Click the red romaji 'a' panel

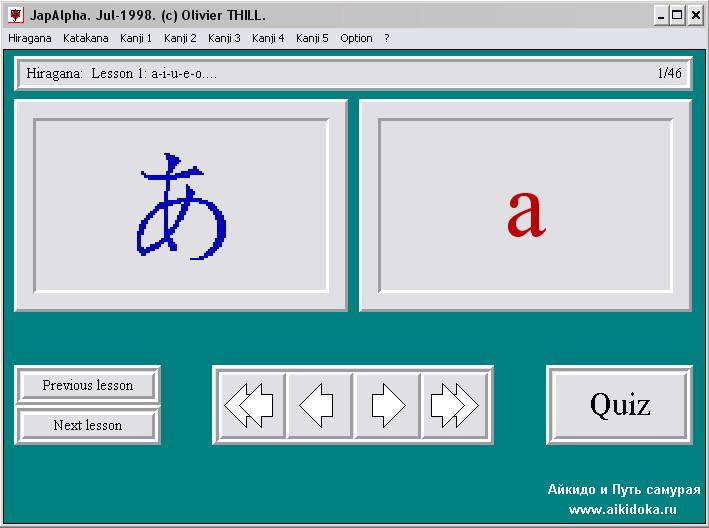pyautogui.click(x=525, y=206)
